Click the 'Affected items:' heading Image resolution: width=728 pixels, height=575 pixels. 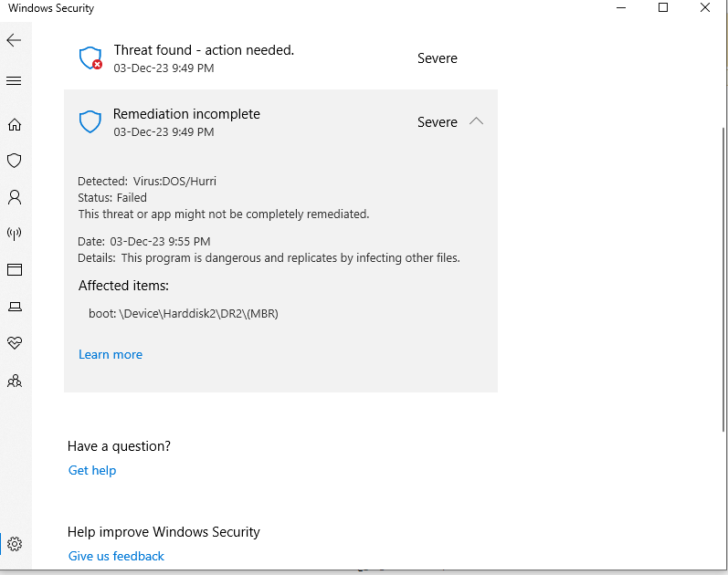click(123, 286)
